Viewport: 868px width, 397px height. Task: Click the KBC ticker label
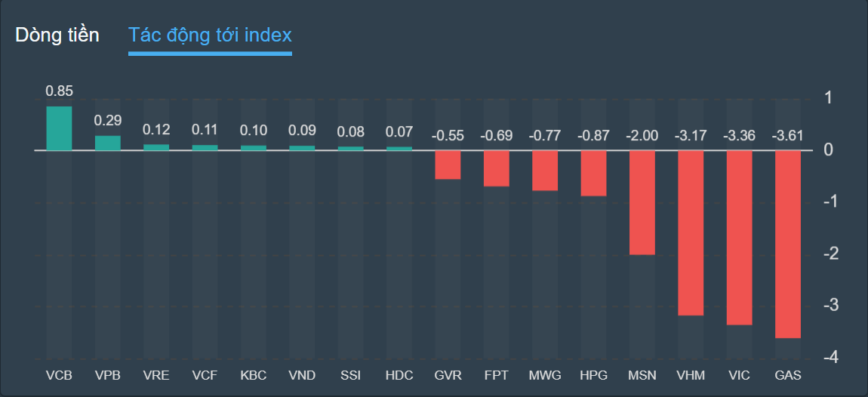tap(253, 375)
